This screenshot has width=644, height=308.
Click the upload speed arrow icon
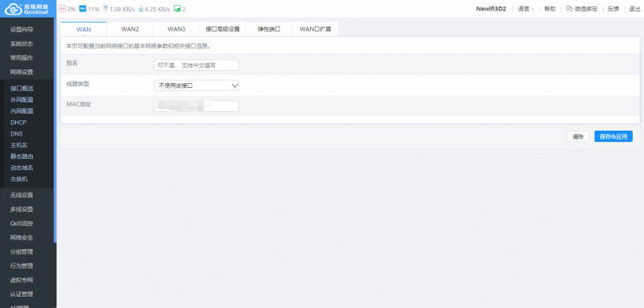point(105,9)
